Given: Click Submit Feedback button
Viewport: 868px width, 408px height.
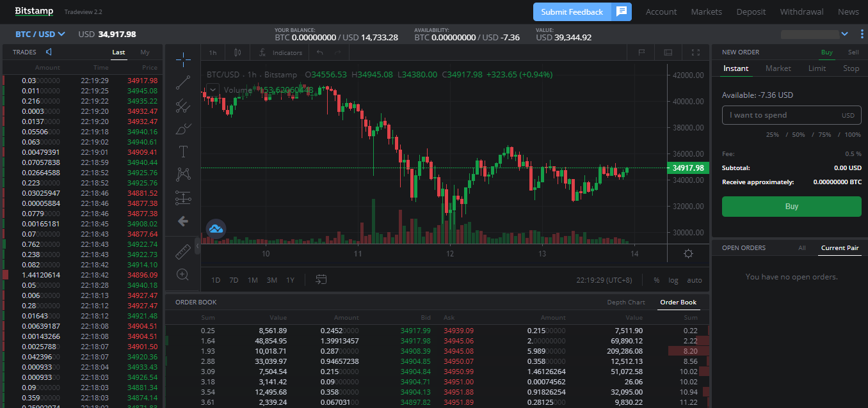Looking at the screenshot, I should [572, 12].
